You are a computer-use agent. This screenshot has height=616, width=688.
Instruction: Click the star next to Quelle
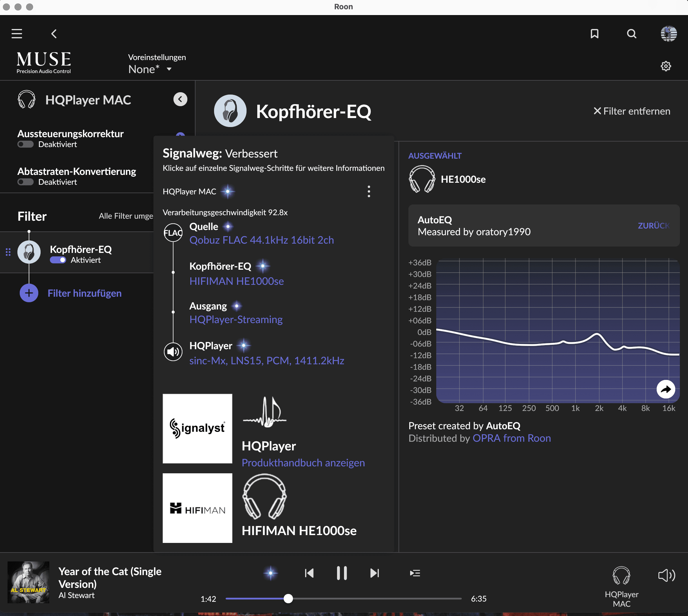[228, 227]
